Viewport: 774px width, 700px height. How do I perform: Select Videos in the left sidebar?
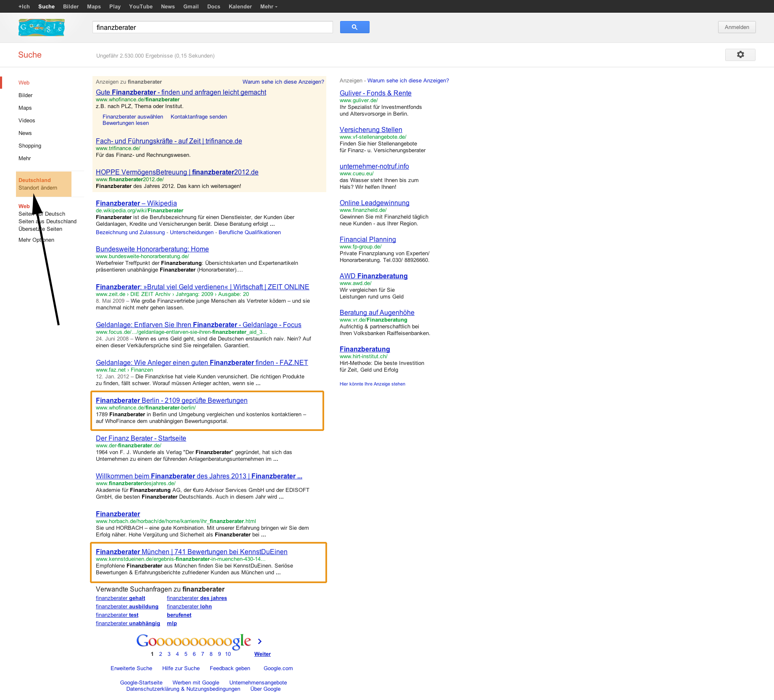click(x=27, y=121)
